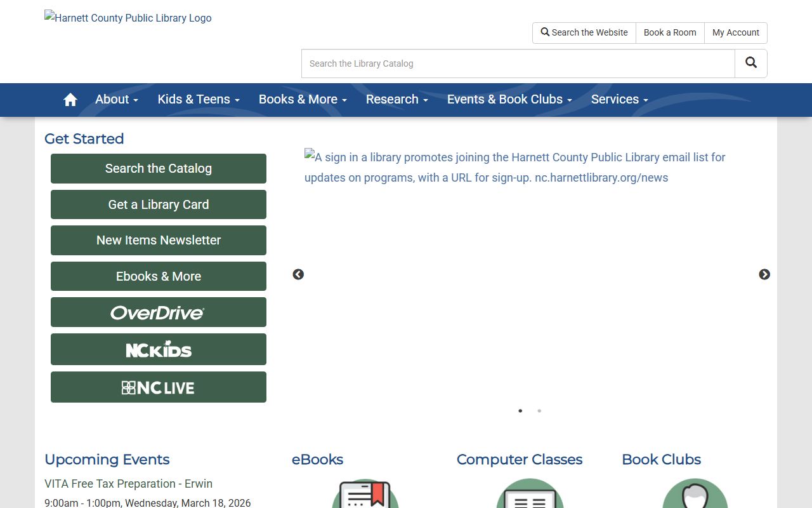This screenshot has height=508, width=812.
Task: Click the eBooks book icon
Action: click(365, 494)
